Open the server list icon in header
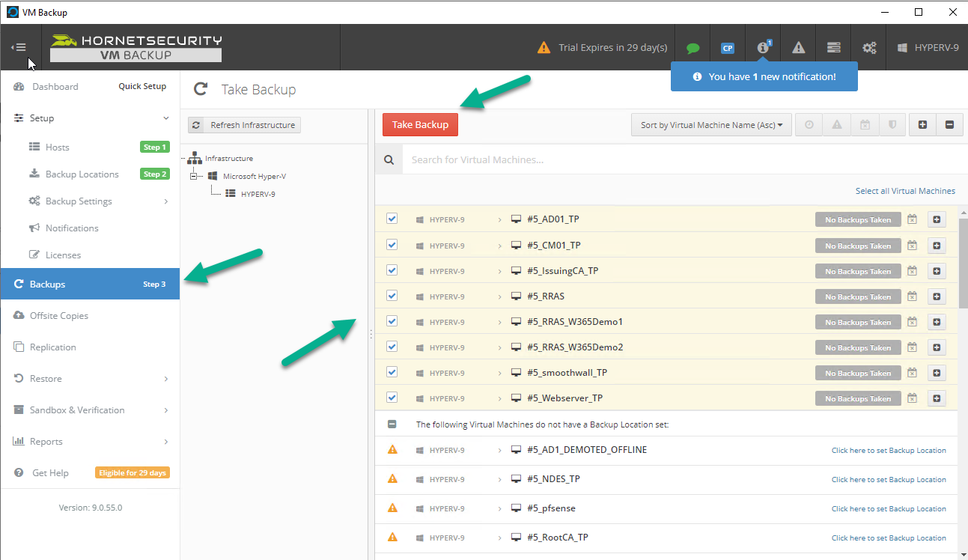The image size is (968, 560). pos(833,47)
